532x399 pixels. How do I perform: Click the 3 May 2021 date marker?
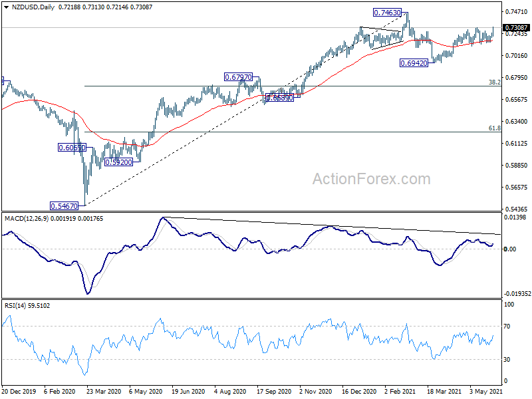click(x=486, y=391)
